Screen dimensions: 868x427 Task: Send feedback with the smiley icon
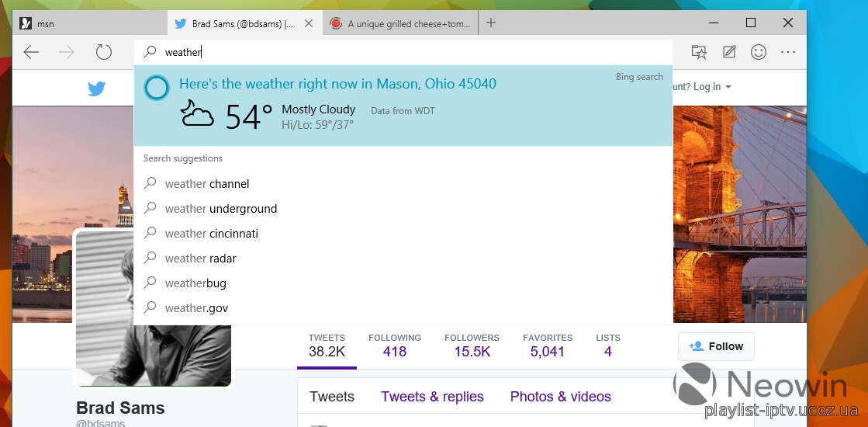pos(759,52)
